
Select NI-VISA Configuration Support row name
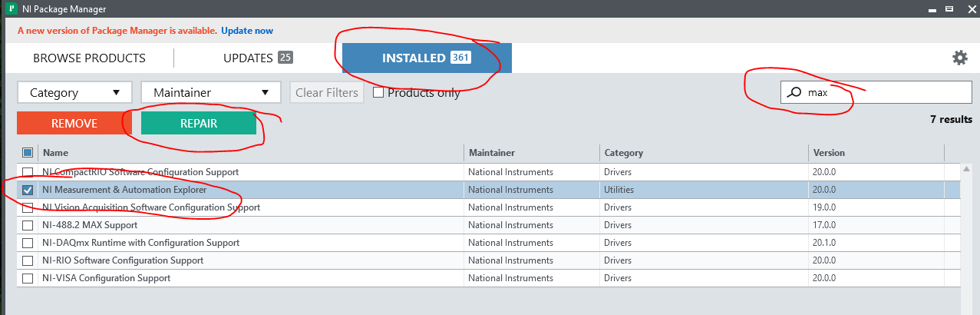(x=107, y=278)
